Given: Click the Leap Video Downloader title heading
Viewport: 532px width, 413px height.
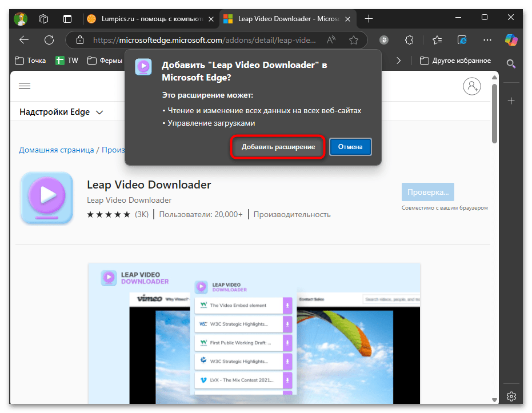Looking at the screenshot, I should point(149,185).
